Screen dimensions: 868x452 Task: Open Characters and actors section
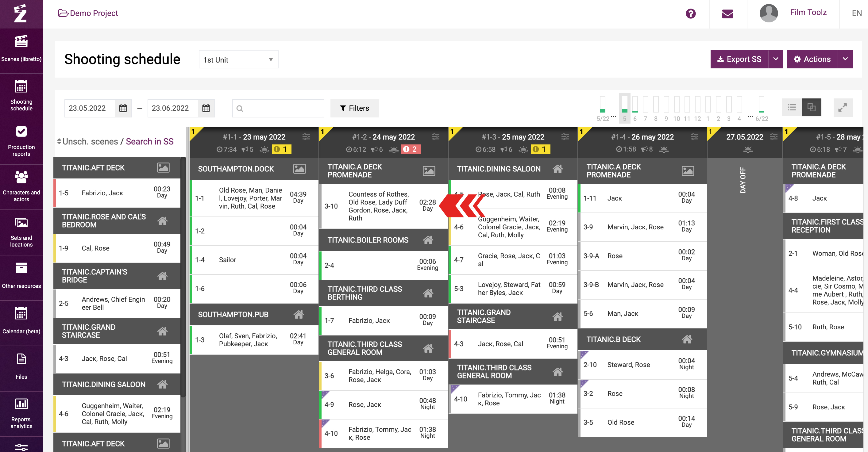[x=21, y=187]
